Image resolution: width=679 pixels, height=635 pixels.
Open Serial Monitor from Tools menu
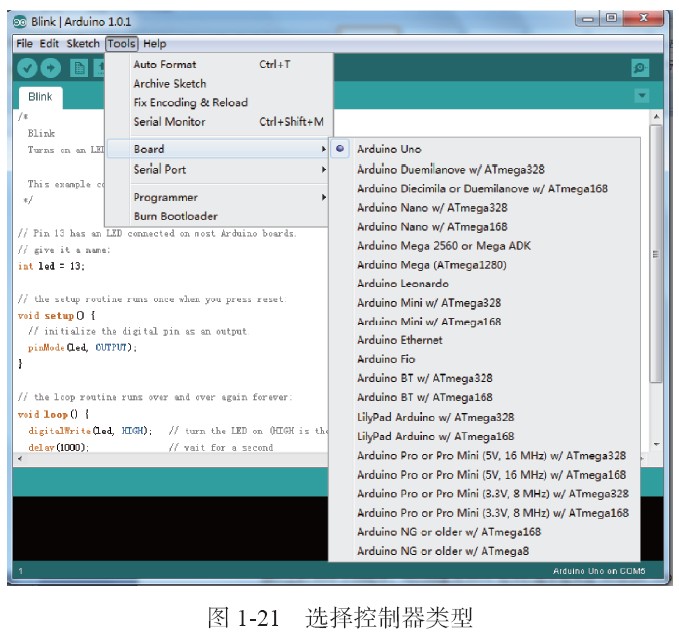[x=220, y=122]
